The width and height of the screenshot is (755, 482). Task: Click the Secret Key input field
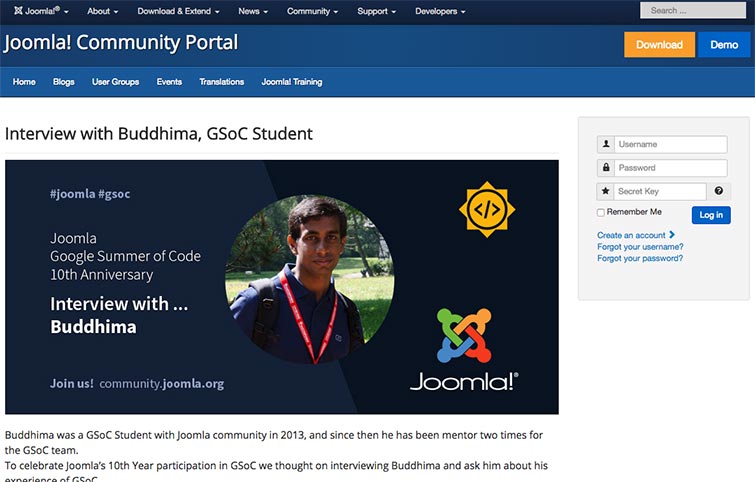pyautogui.click(x=660, y=192)
